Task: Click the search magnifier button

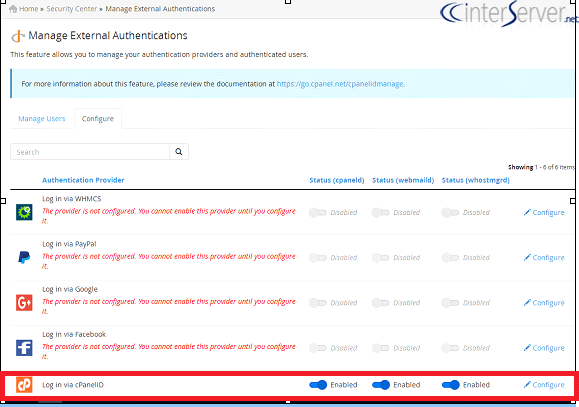Action: click(179, 152)
